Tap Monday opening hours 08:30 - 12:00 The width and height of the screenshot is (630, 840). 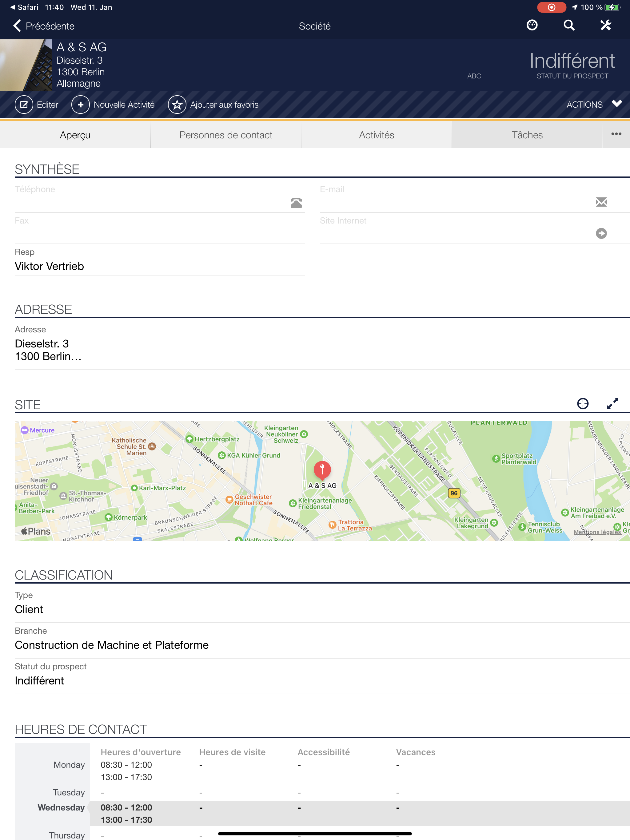pos(126,765)
